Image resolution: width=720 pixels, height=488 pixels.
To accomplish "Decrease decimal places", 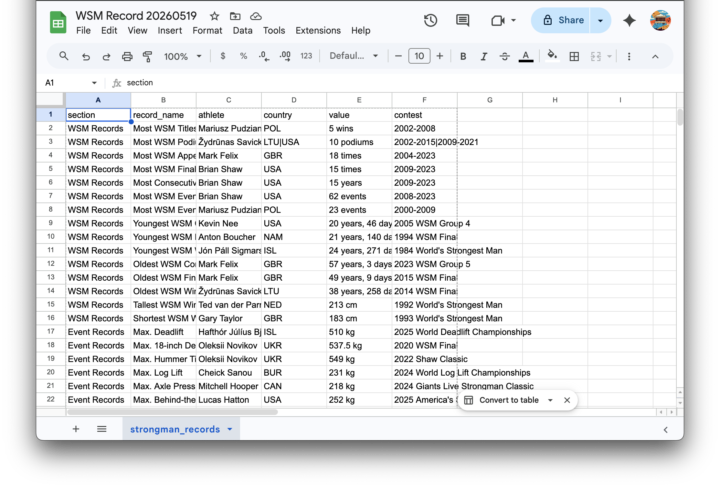I will 264,56.
